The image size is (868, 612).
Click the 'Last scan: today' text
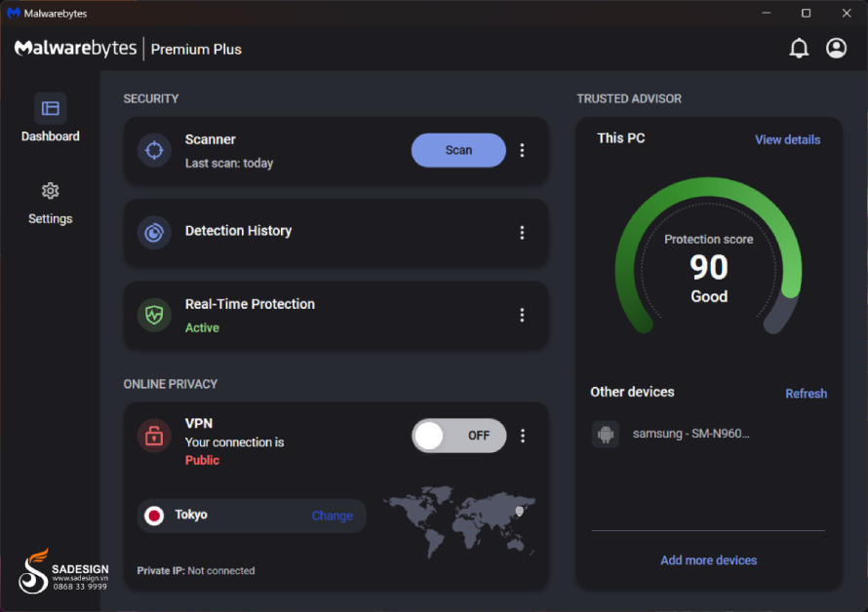click(x=229, y=164)
